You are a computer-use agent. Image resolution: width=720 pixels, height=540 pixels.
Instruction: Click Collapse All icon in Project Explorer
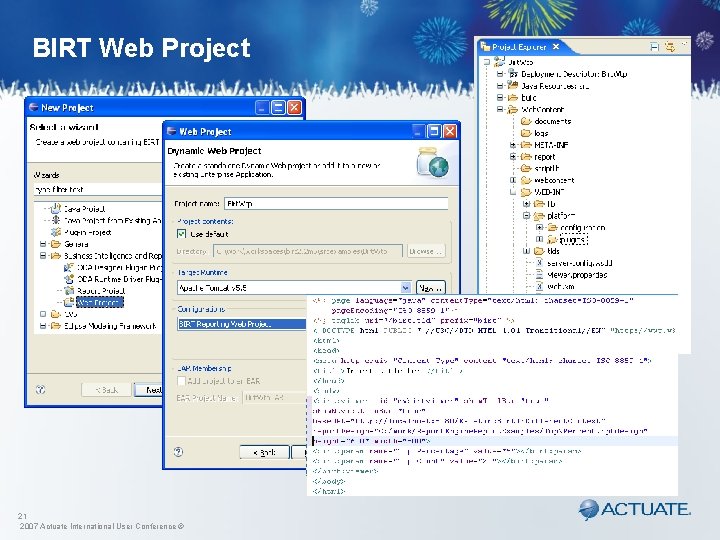click(655, 46)
